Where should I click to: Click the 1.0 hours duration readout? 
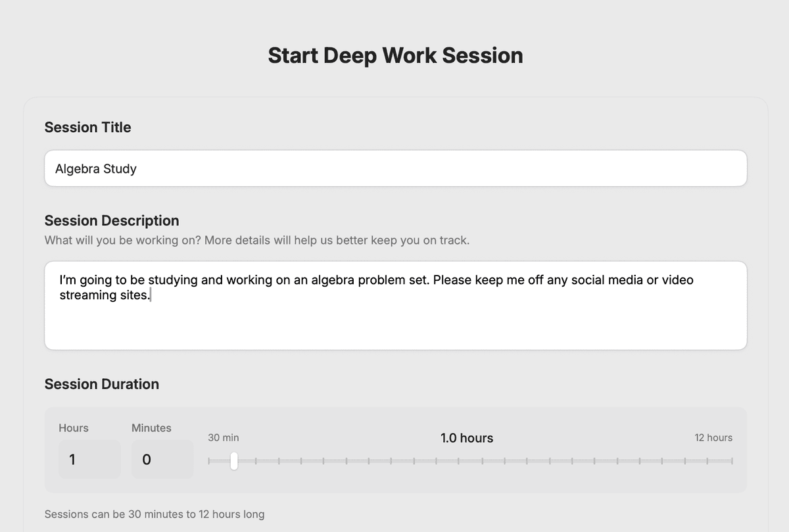pos(467,438)
